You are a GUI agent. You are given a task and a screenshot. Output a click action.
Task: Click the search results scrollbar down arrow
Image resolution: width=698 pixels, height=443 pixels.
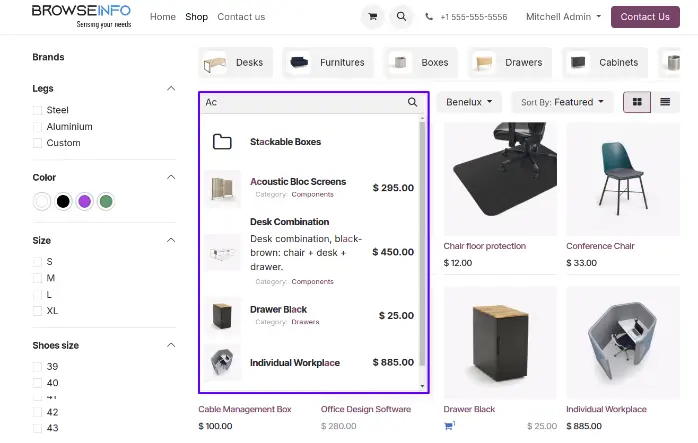(422, 386)
